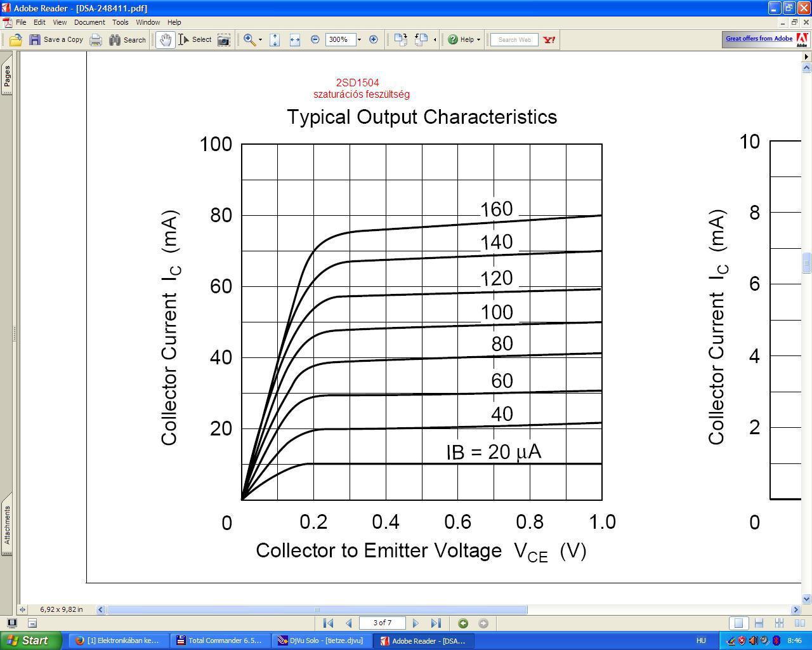Screen dimensions: 812x650
Task: Go to the last page
Action: click(436, 623)
